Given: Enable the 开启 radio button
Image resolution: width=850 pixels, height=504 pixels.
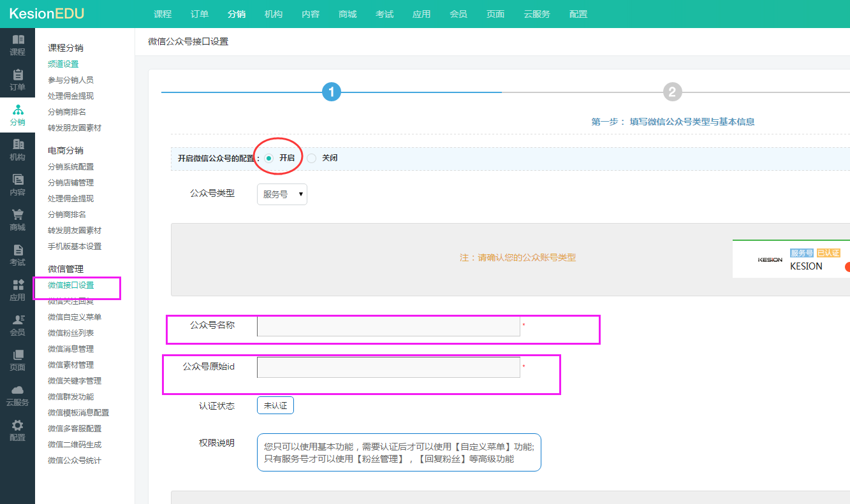Looking at the screenshot, I should pyautogui.click(x=269, y=158).
